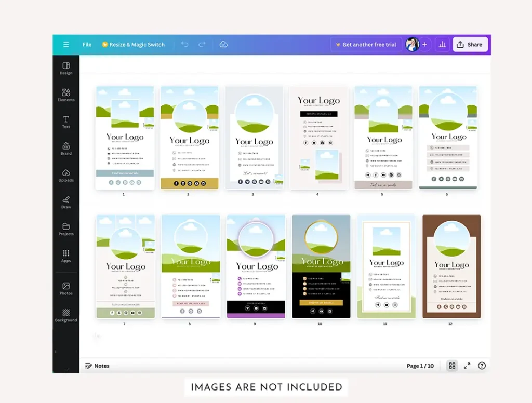Open the help question mark
The width and height of the screenshot is (532, 403).
(x=482, y=366)
